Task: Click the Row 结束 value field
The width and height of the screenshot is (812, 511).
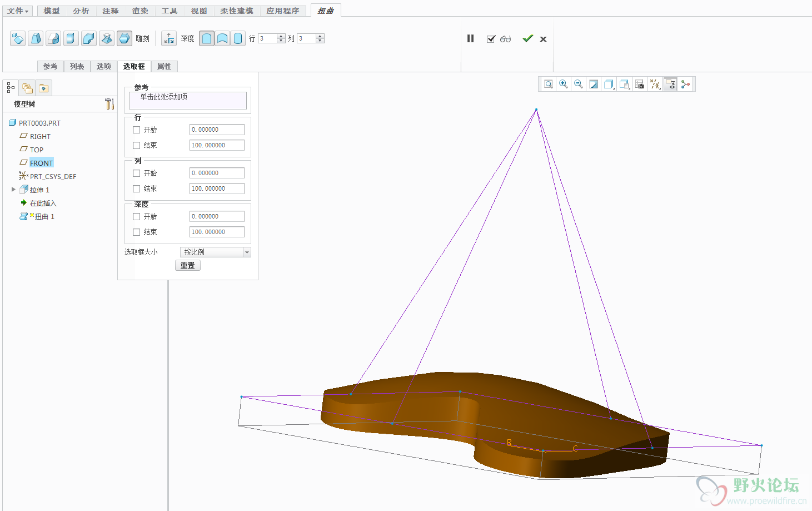Action: (x=217, y=145)
